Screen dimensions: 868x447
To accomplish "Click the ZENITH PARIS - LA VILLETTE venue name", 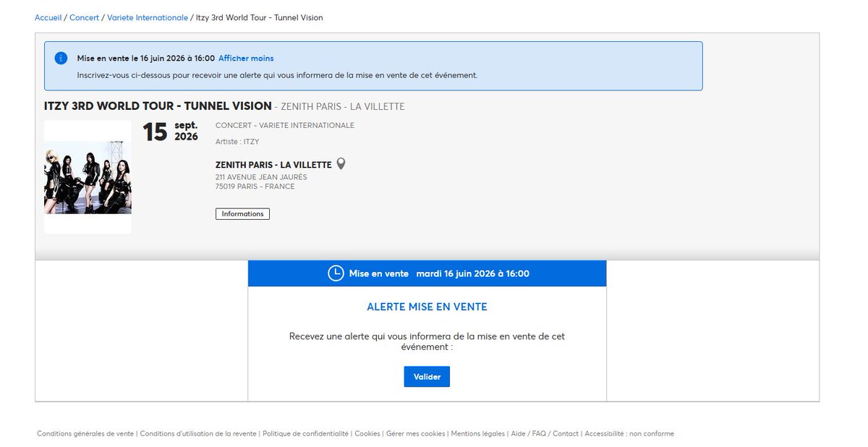I will pyautogui.click(x=273, y=165).
